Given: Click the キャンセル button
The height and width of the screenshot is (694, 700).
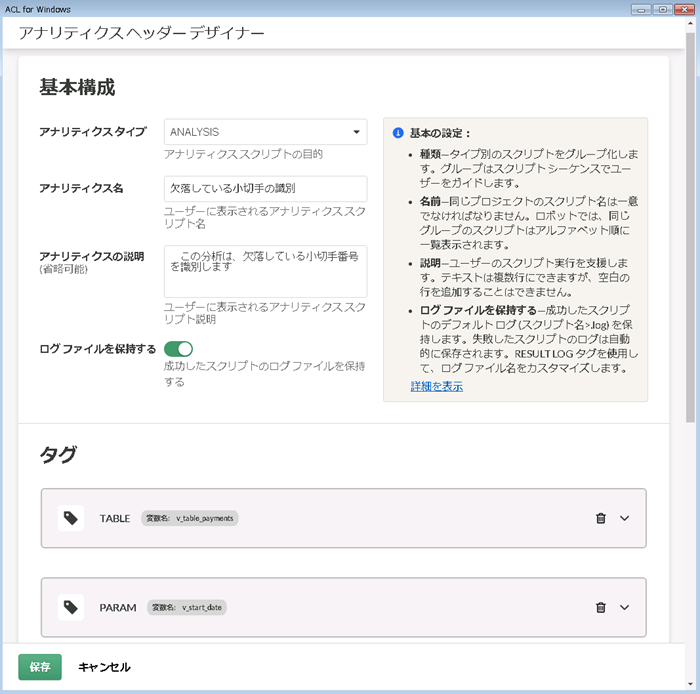Looking at the screenshot, I should (x=104, y=667).
